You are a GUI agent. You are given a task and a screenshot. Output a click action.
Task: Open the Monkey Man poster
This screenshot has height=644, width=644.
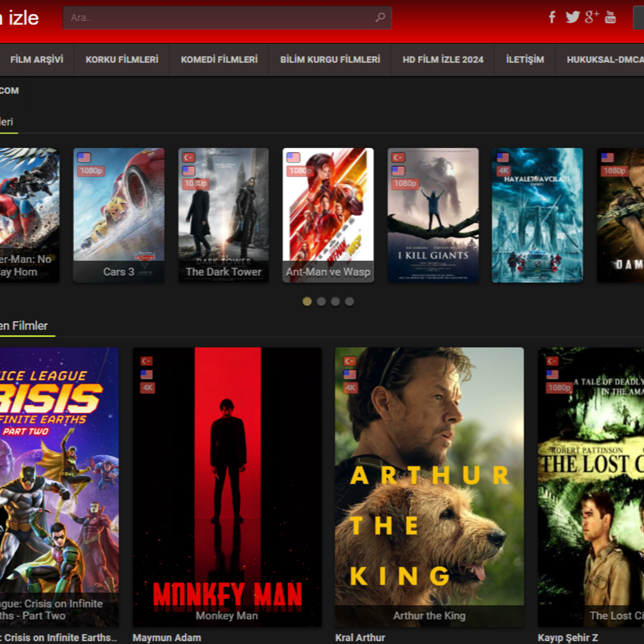(x=227, y=487)
